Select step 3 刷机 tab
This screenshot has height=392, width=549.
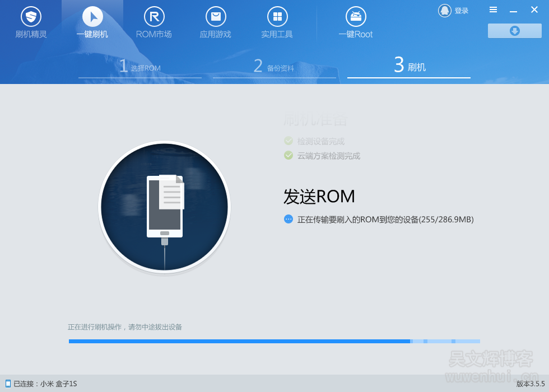409,67
